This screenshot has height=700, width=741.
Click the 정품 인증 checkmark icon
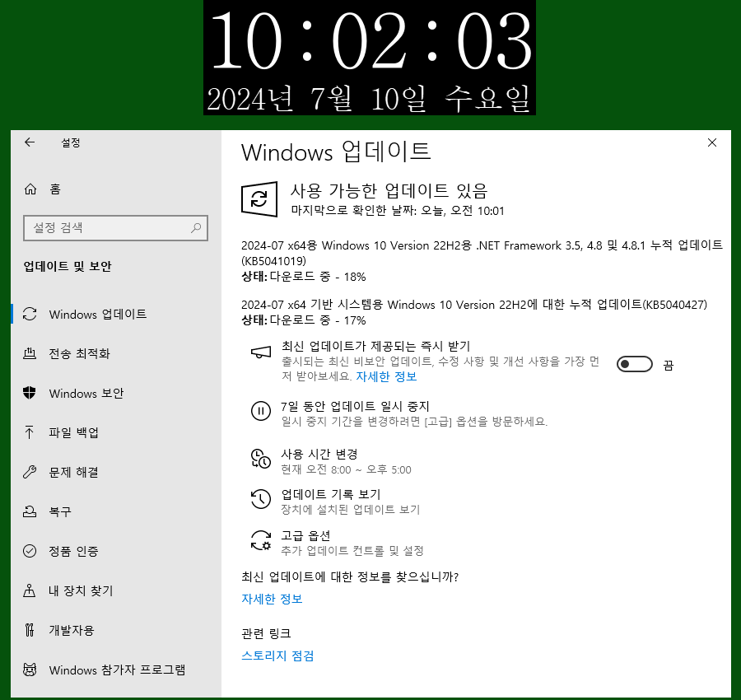(x=30, y=551)
